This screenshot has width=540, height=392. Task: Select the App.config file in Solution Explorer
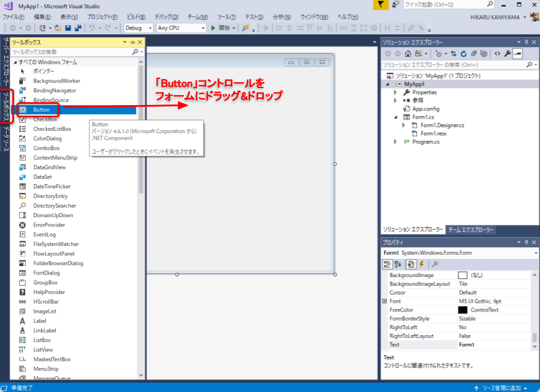click(x=426, y=109)
